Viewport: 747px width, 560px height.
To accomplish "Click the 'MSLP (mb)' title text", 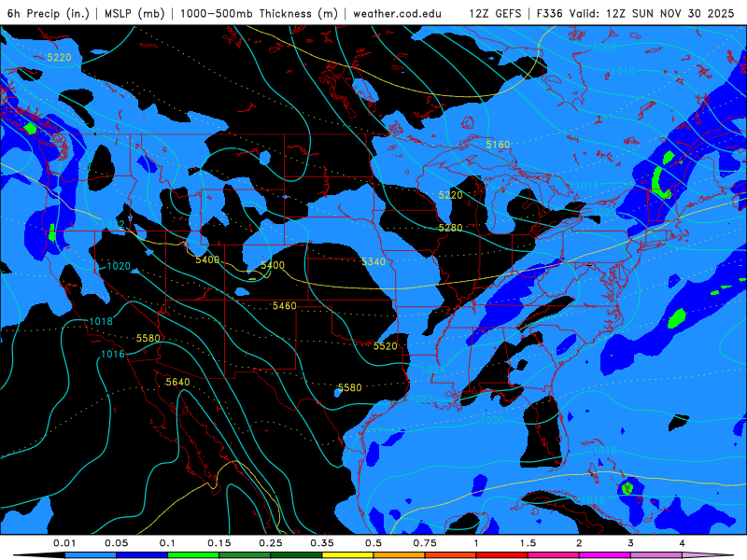I will coord(133,13).
